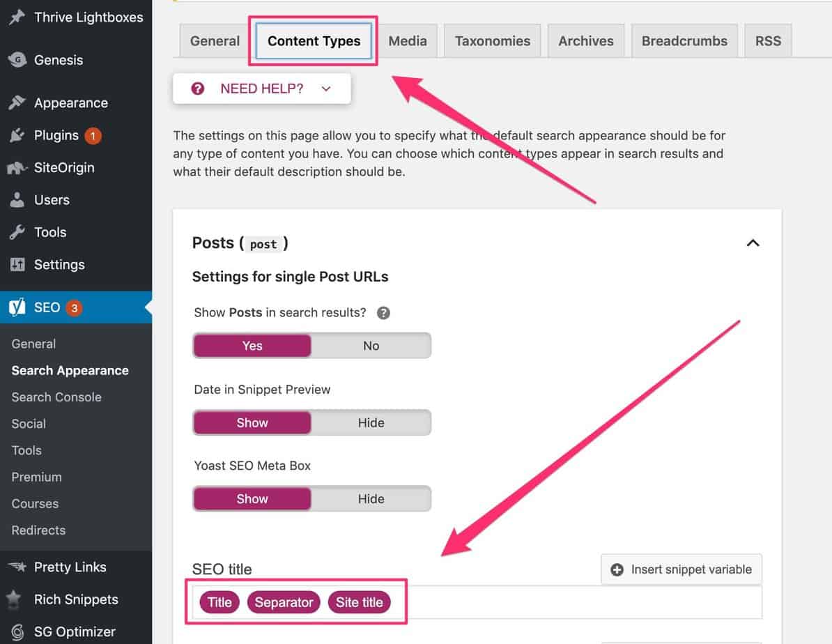The height and width of the screenshot is (644, 832).
Task: Open Tools submenu item under SEO
Action: coord(26,450)
